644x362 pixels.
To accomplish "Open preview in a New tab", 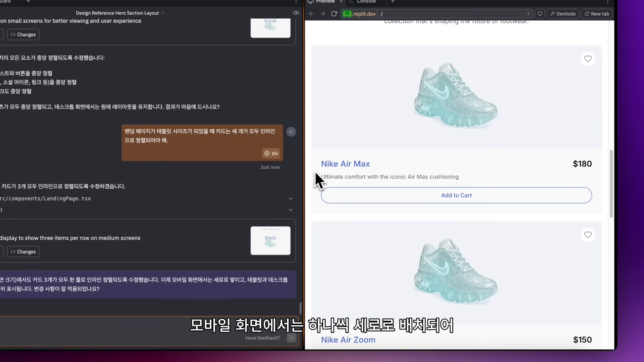I will [x=597, y=14].
